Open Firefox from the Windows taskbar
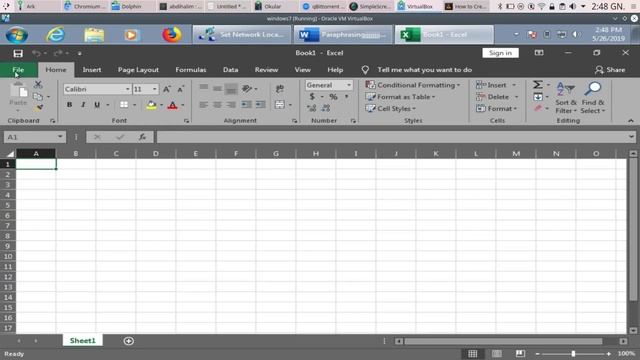The height and width of the screenshot is (360, 640). click(x=172, y=35)
